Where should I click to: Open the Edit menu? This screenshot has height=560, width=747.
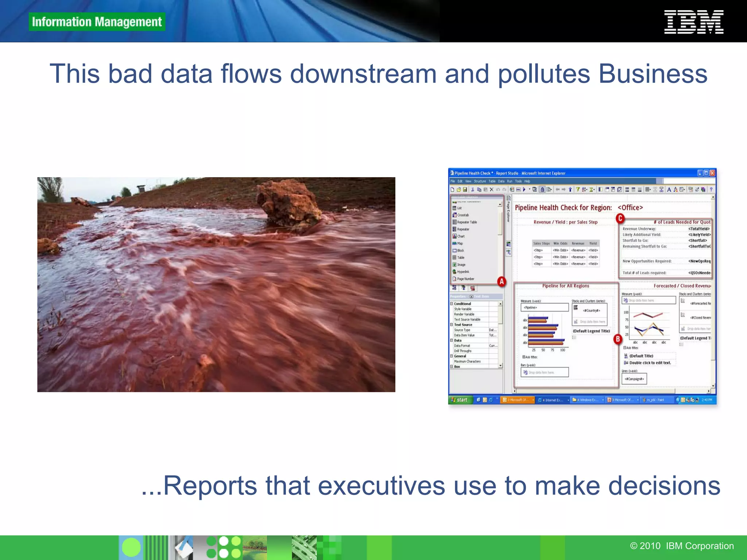[460, 181]
